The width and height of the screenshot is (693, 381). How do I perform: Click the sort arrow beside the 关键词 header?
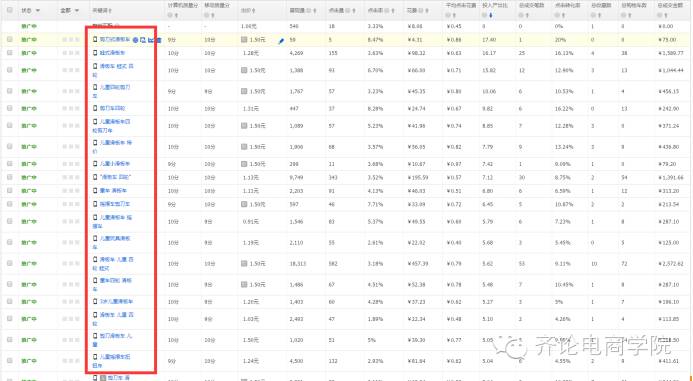pyautogui.click(x=110, y=10)
